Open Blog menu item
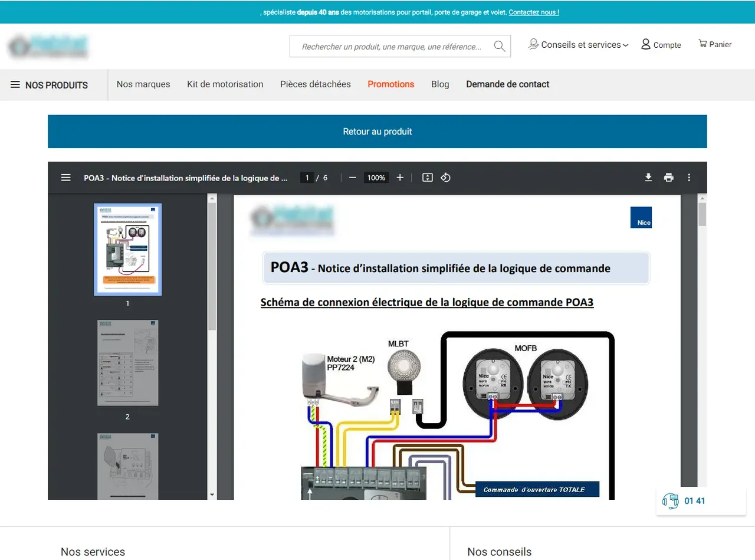 [x=440, y=84]
